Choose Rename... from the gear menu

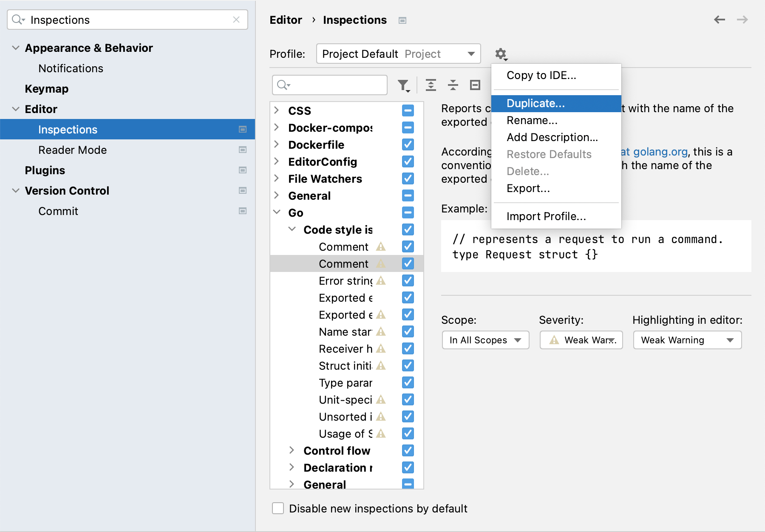556,120
